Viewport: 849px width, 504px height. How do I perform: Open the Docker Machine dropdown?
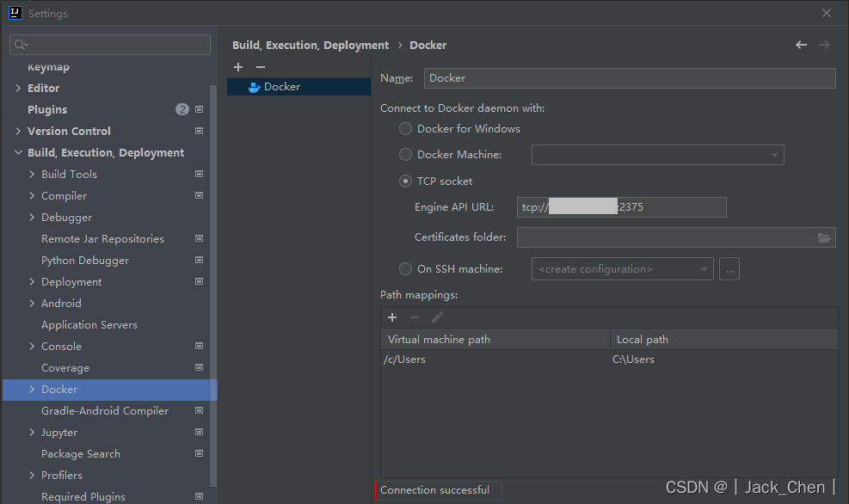pyautogui.click(x=657, y=155)
